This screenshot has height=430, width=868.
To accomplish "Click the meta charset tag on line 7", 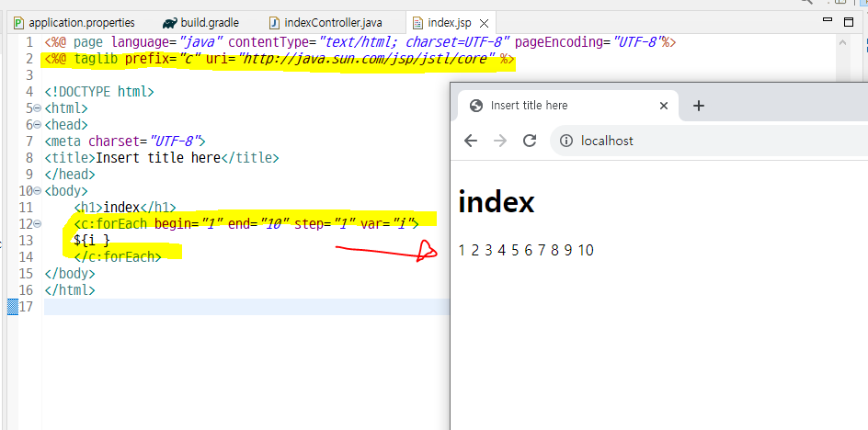I will pyautogui.click(x=125, y=141).
